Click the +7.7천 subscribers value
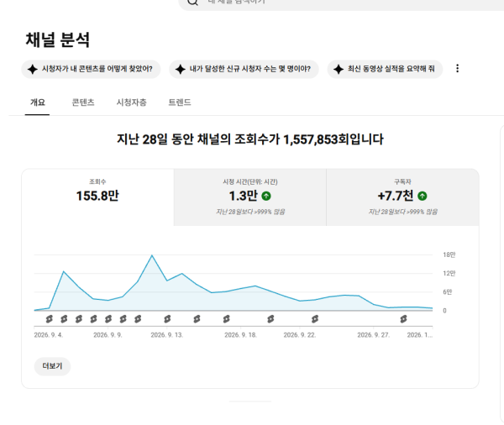 click(x=396, y=196)
